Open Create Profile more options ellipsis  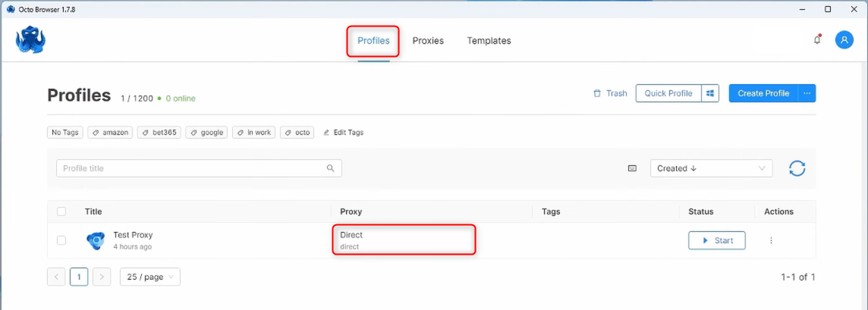pos(807,93)
